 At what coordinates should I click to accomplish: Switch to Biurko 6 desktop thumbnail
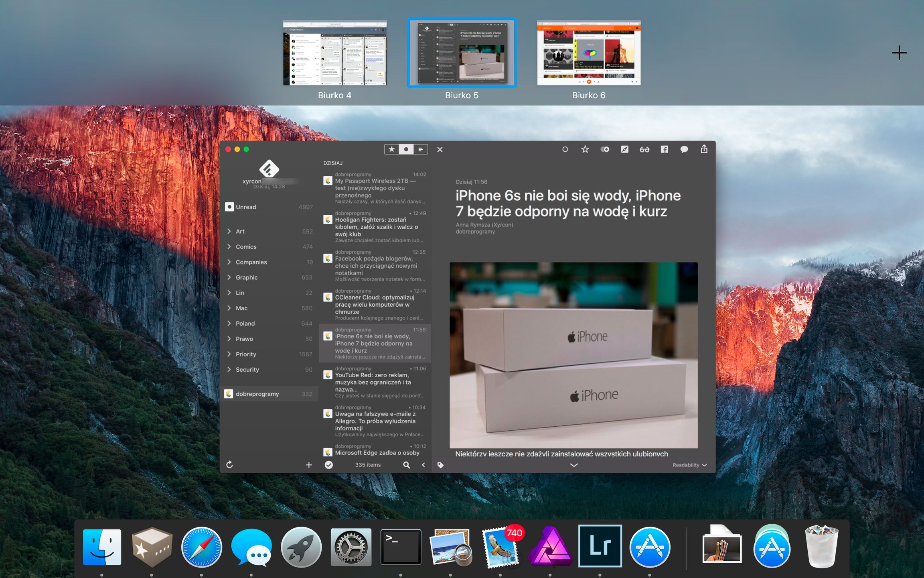point(588,53)
